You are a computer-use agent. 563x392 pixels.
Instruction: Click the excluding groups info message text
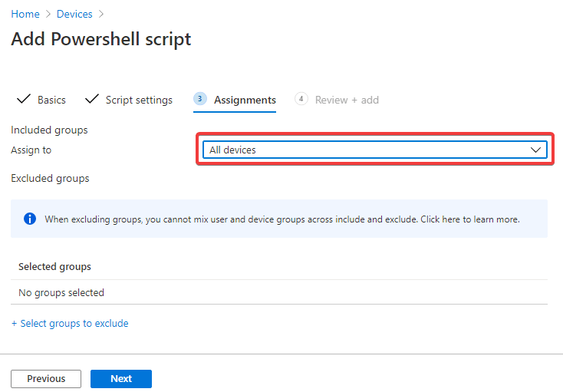[282, 219]
